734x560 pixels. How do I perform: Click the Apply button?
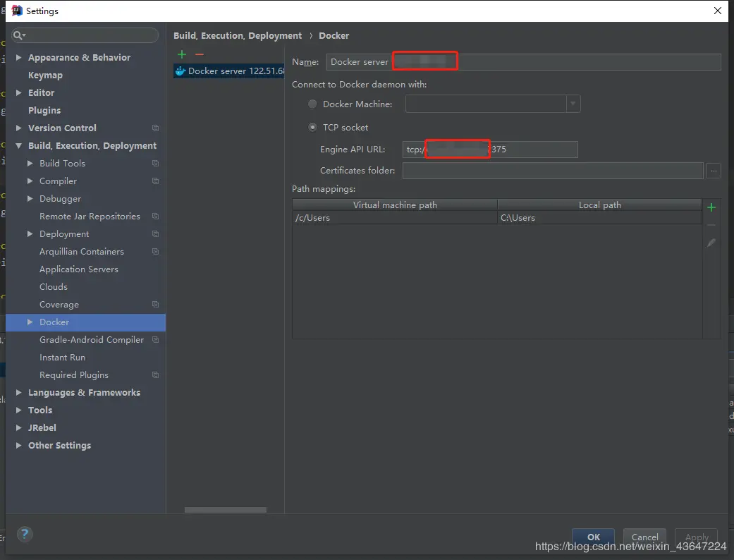pos(696,537)
